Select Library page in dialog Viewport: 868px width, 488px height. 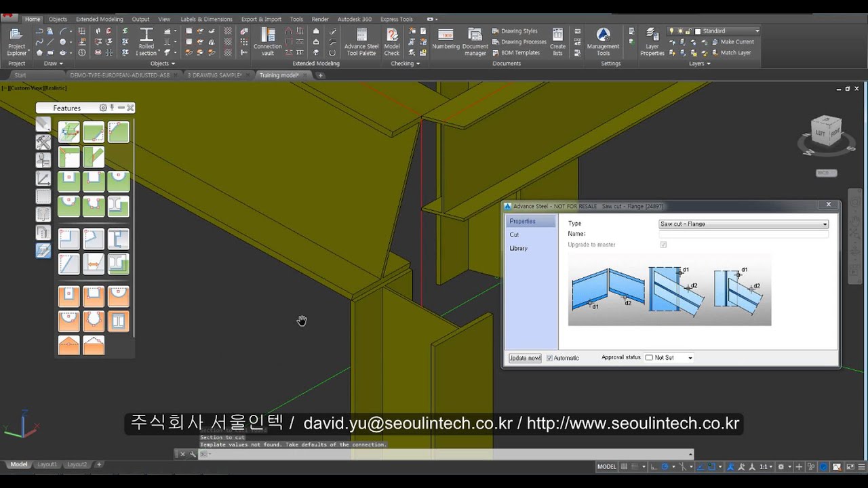(x=518, y=248)
